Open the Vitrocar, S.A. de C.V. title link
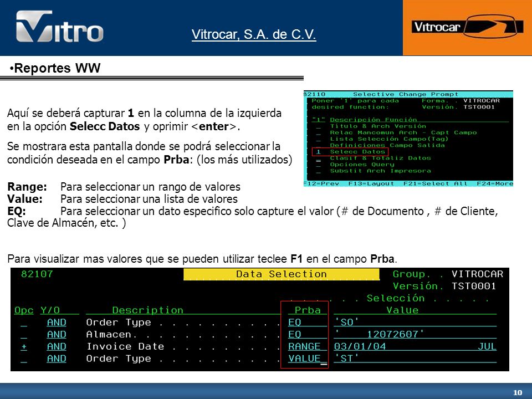 click(254, 34)
